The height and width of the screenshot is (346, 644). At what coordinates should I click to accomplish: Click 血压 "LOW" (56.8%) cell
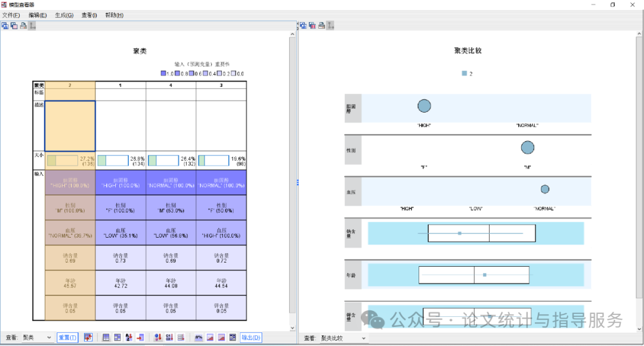171,232
